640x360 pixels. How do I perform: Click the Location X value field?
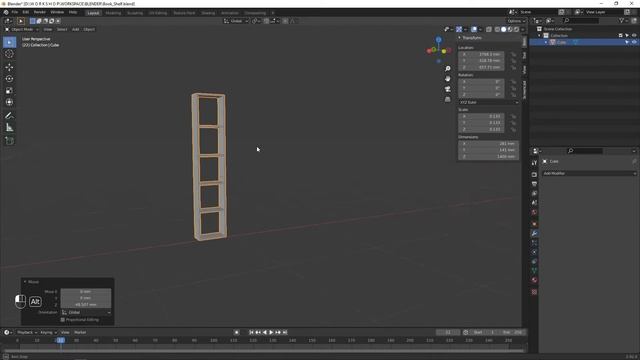click(x=481, y=54)
